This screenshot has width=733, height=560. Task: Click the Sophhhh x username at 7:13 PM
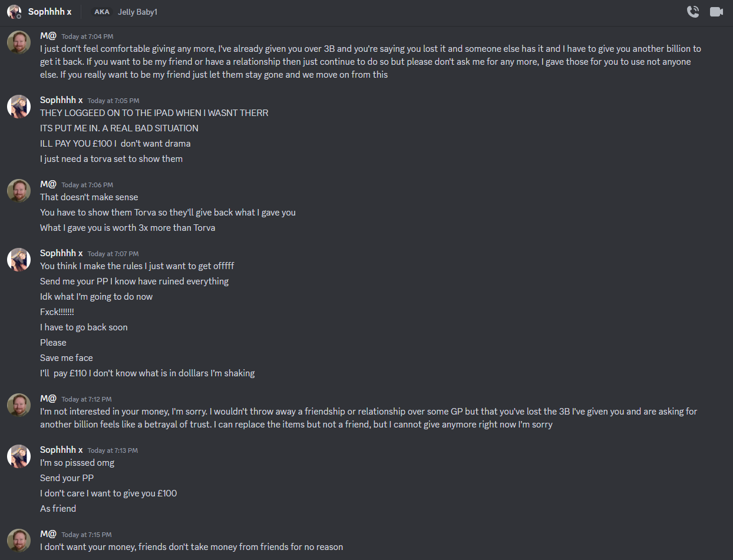[61, 450]
